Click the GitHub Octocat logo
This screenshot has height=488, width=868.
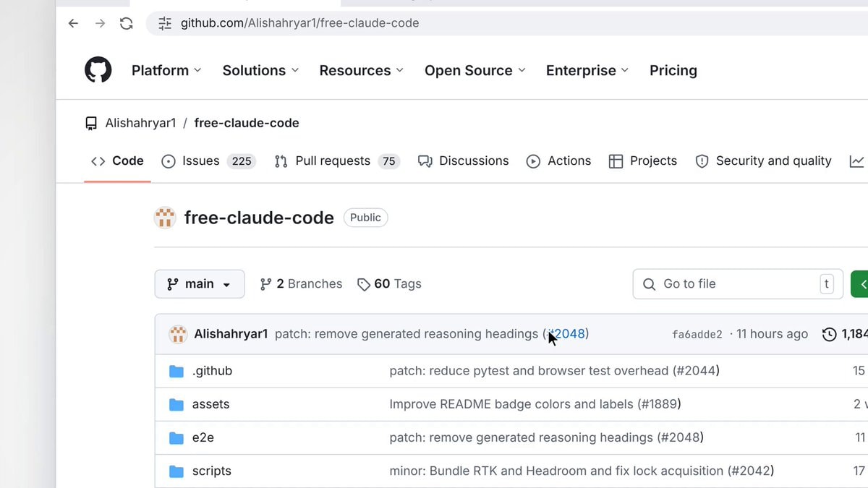[x=98, y=70]
